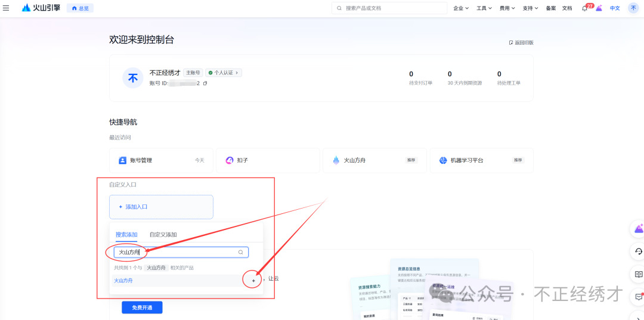Click the plus icon next to 火山方舟 result

click(x=253, y=281)
